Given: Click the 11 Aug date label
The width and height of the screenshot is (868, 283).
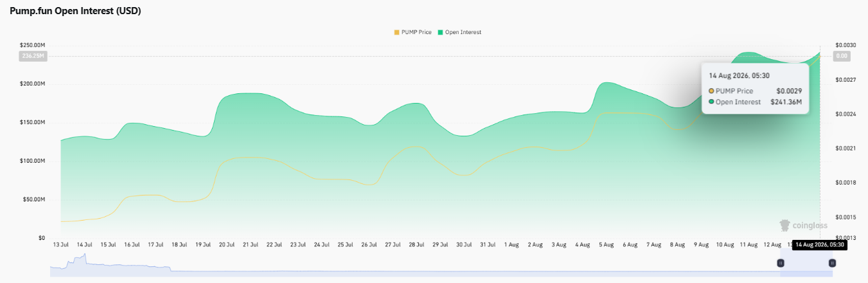Looking at the screenshot, I should pos(748,245).
